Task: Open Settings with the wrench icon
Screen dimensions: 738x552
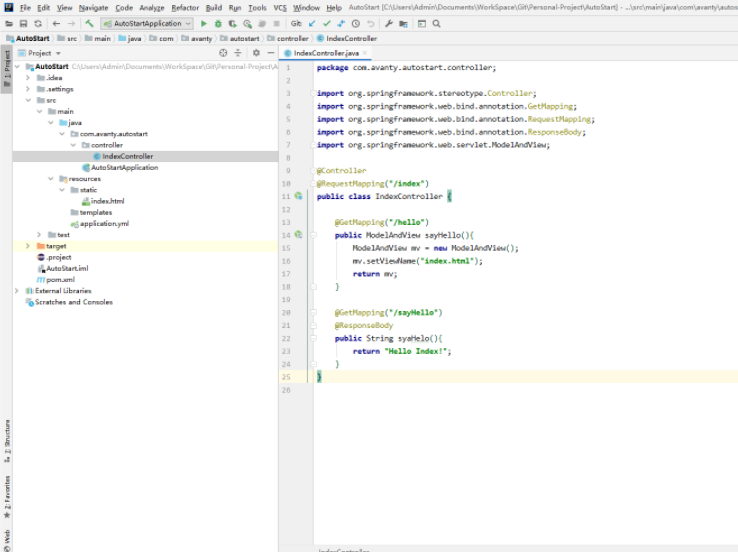Action: [389, 24]
